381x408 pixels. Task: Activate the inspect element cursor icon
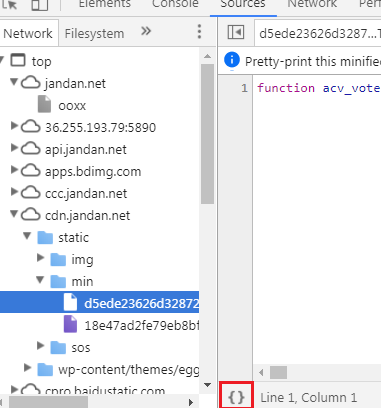pos(10,4)
